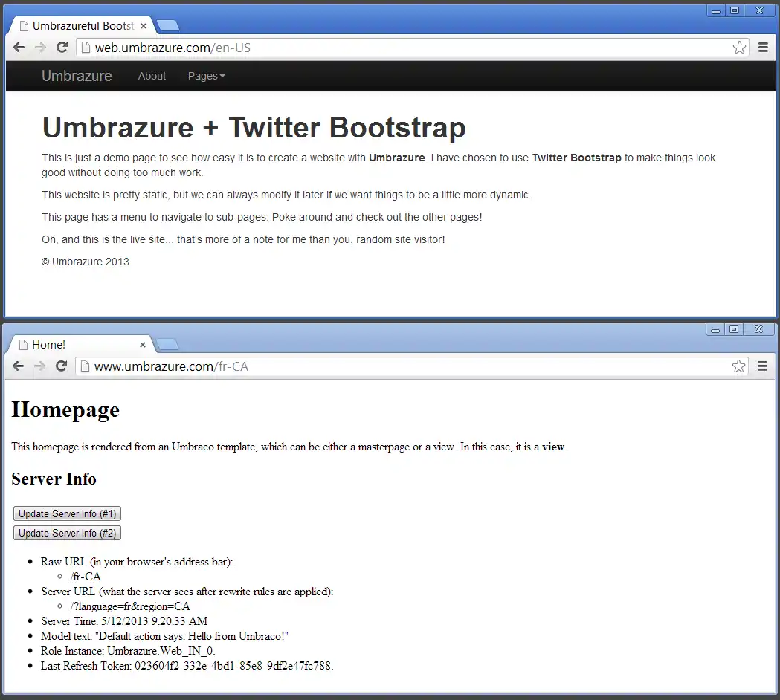Click Update Server Info (#2) button
This screenshot has height=700, width=780.
pos(67,533)
